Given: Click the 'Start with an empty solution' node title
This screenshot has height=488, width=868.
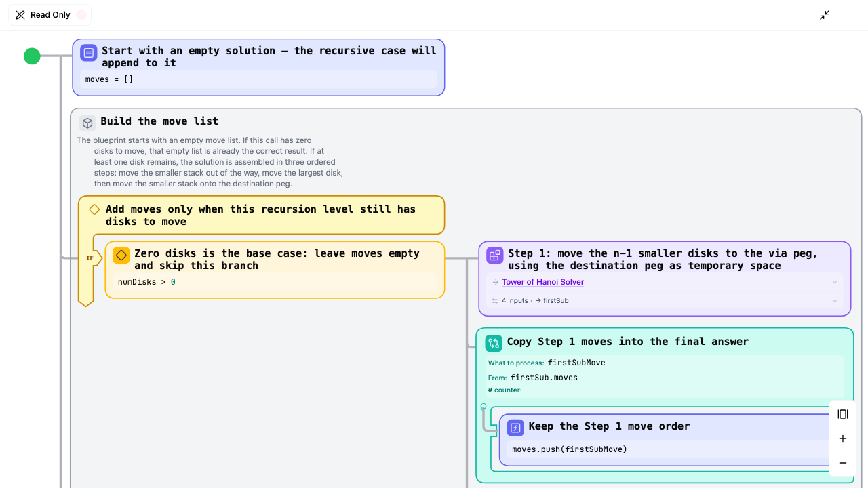Looking at the screenshot, I should click(x=269, y=57).
